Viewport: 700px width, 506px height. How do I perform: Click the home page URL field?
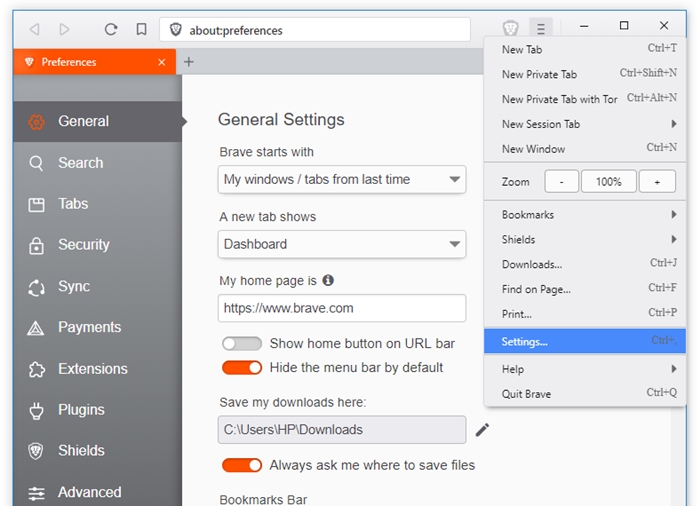342,308
